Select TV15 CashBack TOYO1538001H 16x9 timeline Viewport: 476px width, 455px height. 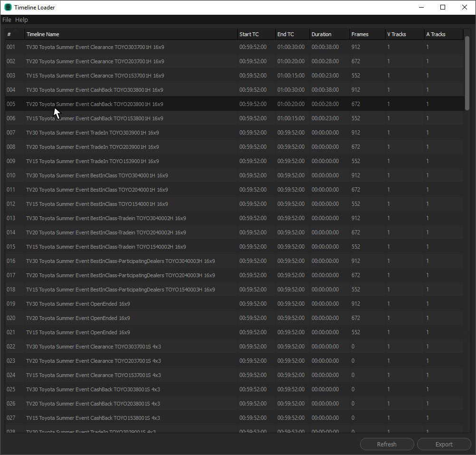point(234,118)
